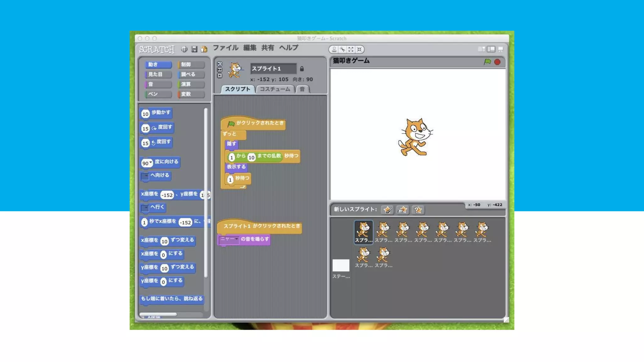The image size is (644, 362).
Task: Open the 90 direction dropdown in 度に向ける block
Action: [151, 162]
